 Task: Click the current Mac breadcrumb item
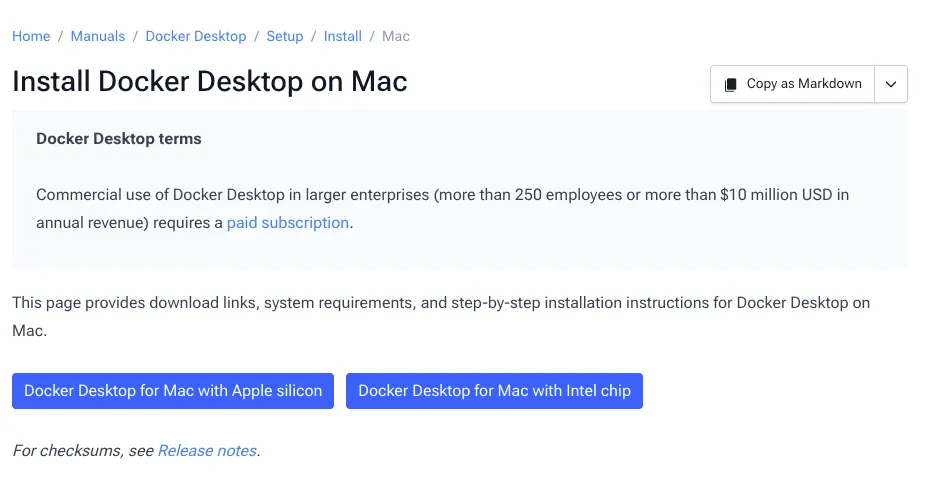396,36
